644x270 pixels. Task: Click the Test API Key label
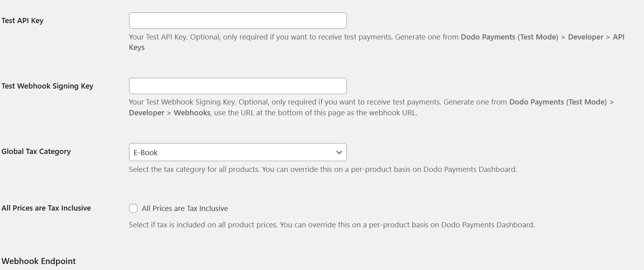(22, 20)
